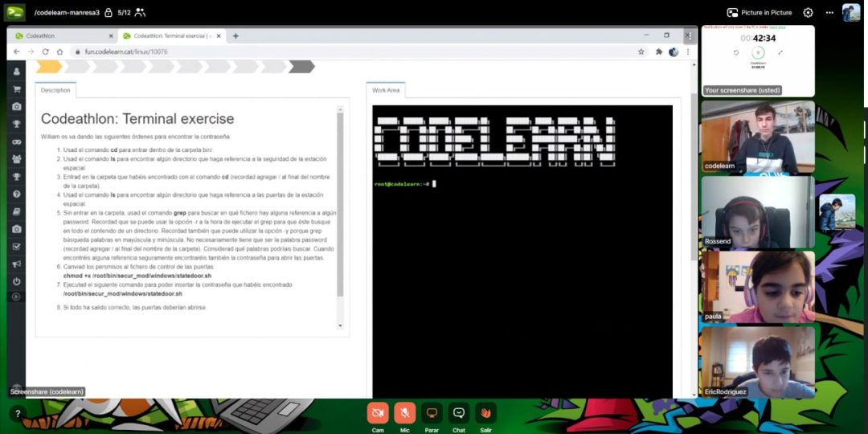The height and width of the screenshot is (434, 868).
Task: Open the book sidebar icon
Action: [x=17, y=211]
